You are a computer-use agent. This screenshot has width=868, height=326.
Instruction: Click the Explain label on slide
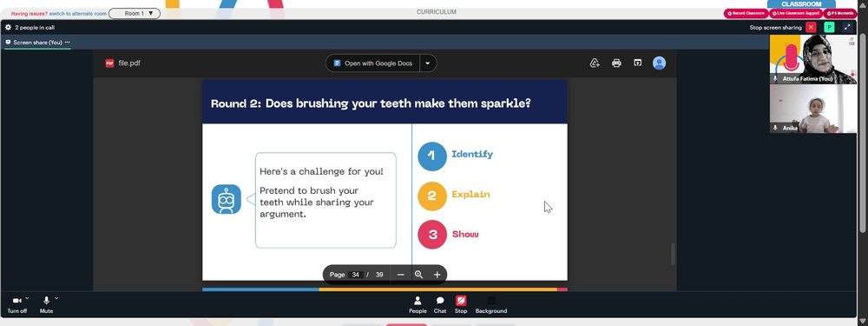point(471,195)
